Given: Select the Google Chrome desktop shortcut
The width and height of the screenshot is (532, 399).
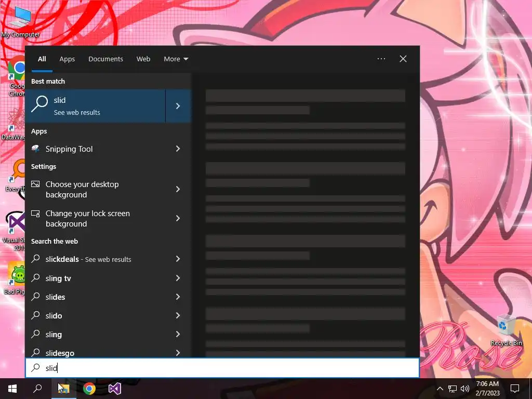Looking at the screenshot, I should tap(16, 76).
